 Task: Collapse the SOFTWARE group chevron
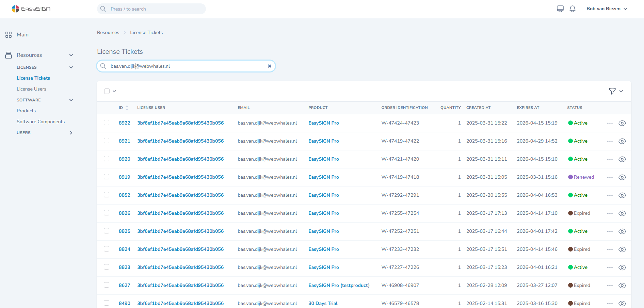point(71,100)
